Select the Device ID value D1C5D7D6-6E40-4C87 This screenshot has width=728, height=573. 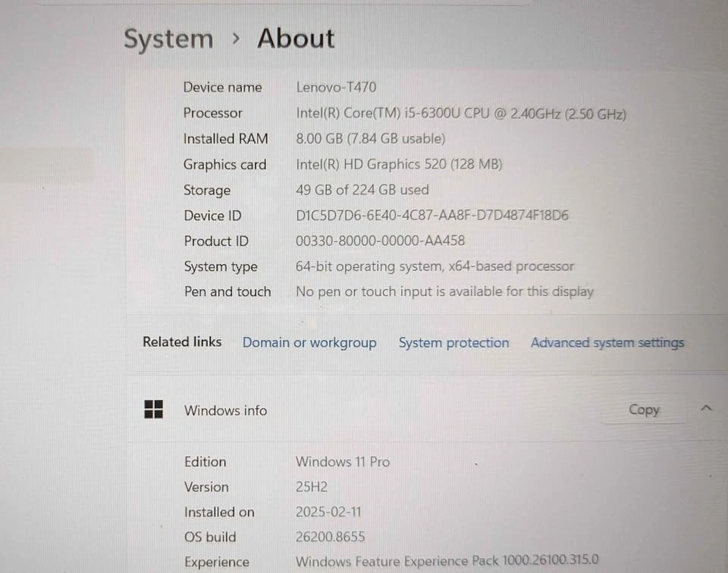pyautogui.click(x=431, y=216)
